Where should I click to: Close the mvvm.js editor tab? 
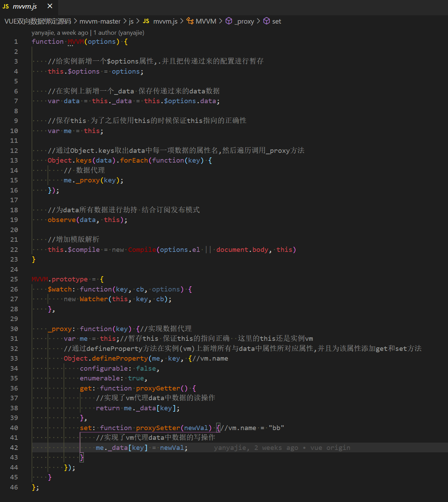click(x=50, y=6)
